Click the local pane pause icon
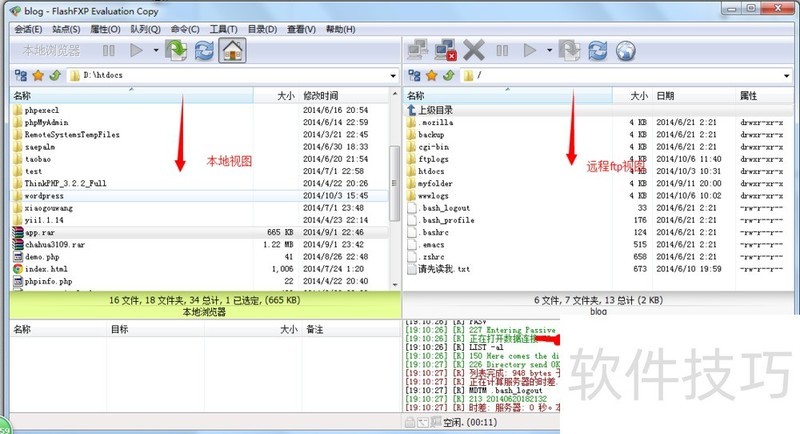The height and width of the screenshot is (434, 800). click(x=109, y=50)
